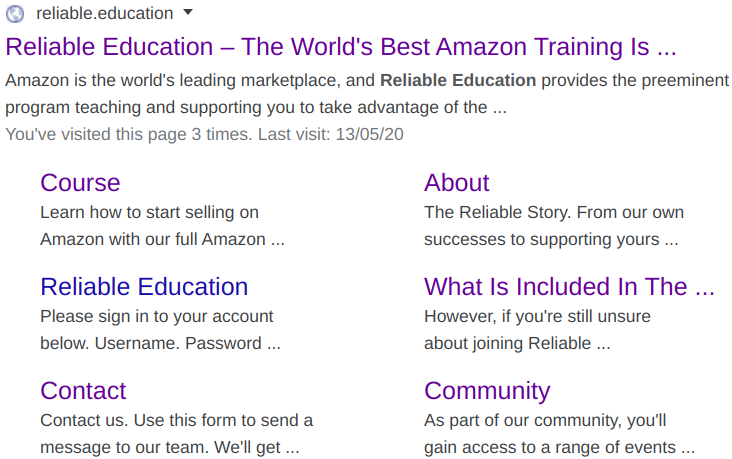Open the Reliable Education sign-in sitelink
The image size is (732, 459).
[144, 287]
